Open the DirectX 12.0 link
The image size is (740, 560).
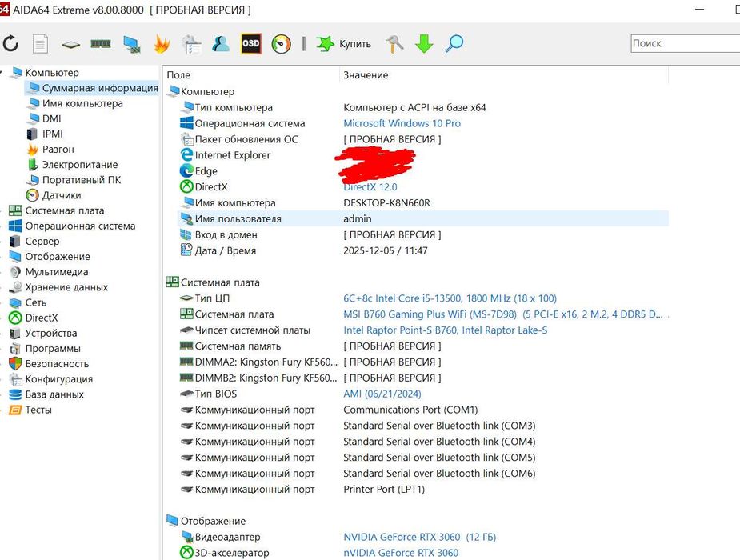370,187
